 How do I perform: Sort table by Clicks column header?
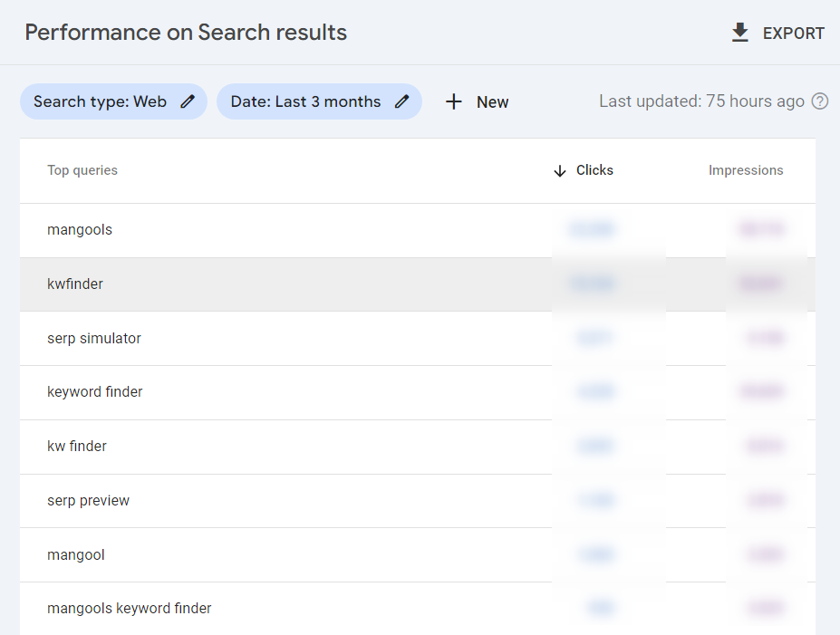[594, 170]
